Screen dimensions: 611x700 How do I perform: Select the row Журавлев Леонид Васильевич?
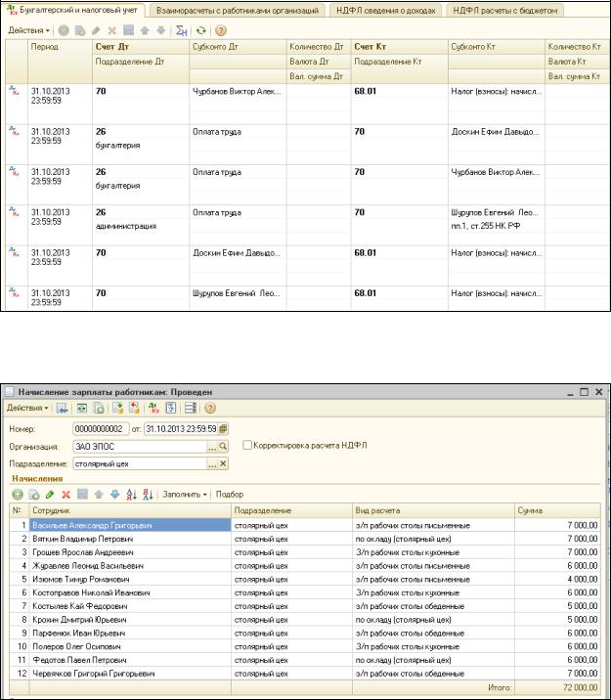click(x=305, y=566)
